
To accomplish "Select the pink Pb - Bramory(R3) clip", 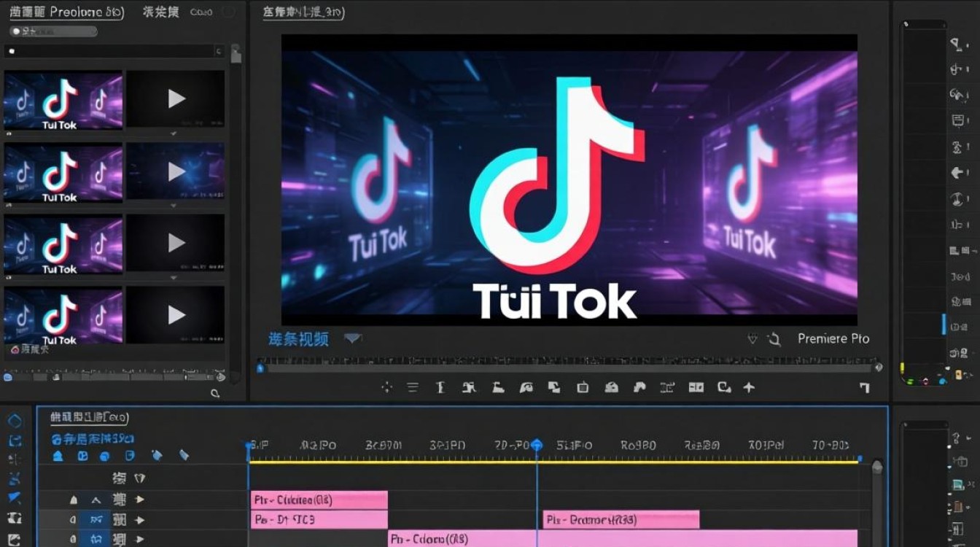I will coord(621,519).
